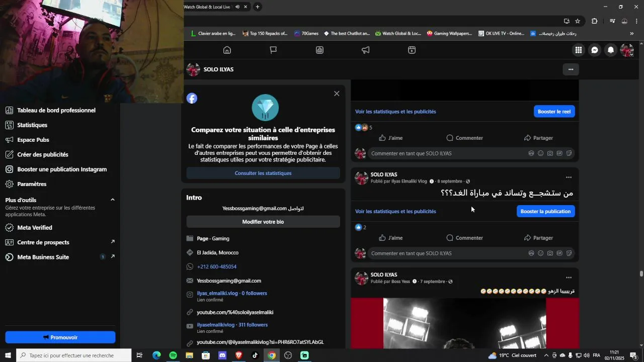
Task: Open the Facebook Home icon
Action: (x=227, y=50)
